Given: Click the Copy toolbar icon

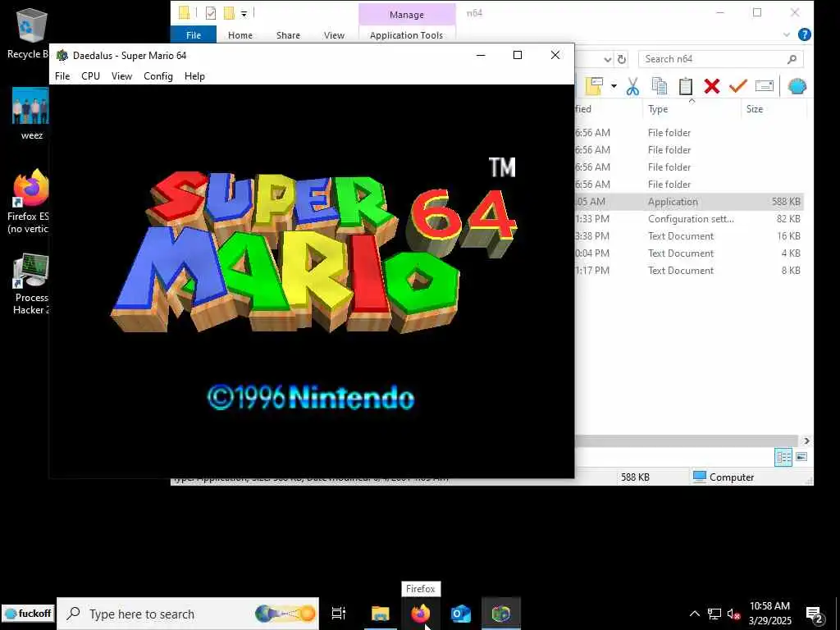Looking at the screenshot, I should 660,85.
